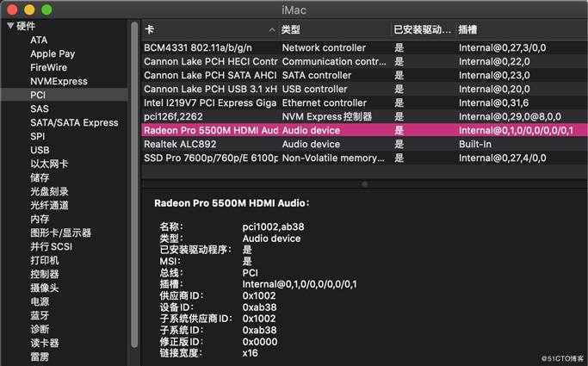Click the Network controller type cell
This screenshot has width=588, height=366.
(324, 47)
